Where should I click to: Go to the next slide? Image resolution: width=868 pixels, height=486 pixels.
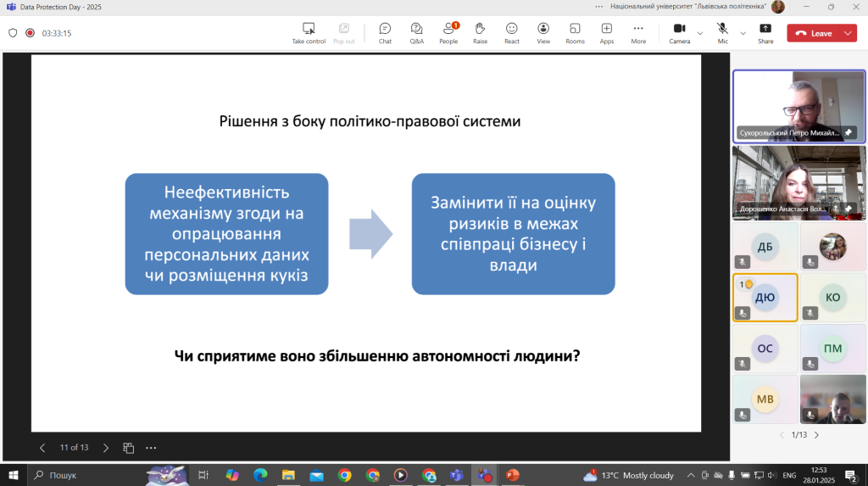pyautogui.click(x=106, y=447)
